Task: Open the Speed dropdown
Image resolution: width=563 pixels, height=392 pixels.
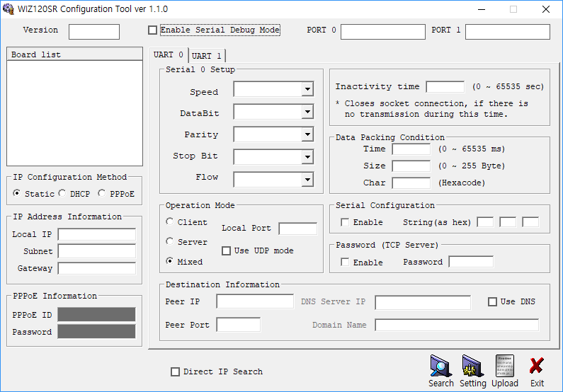Action: click(x=307, y=89)
